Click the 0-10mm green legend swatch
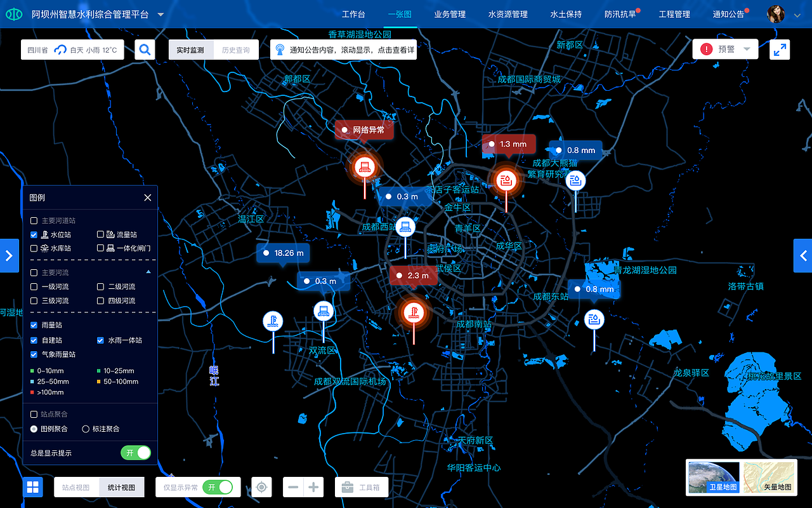The width and height of the screenshot is (812, 508). pos(32,371)
